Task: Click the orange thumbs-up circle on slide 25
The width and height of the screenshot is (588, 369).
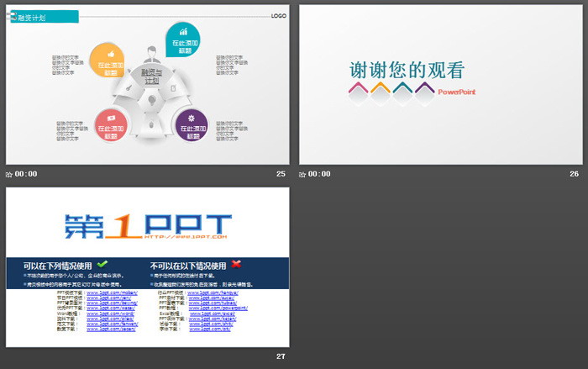Action: click(108, 61)
